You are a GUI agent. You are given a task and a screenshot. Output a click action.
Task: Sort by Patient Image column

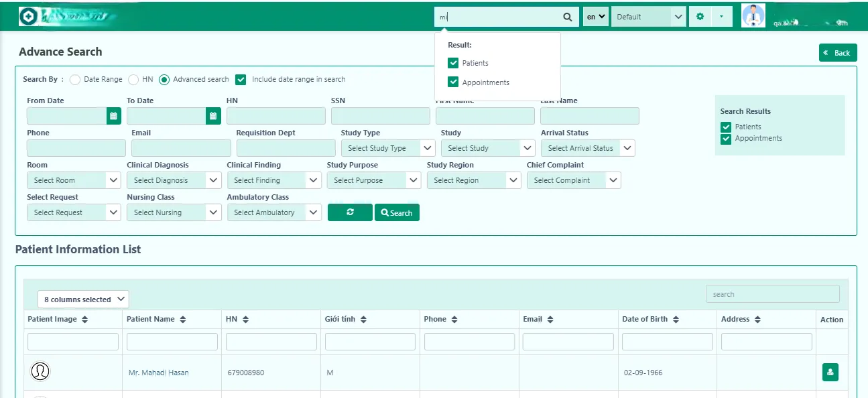pyautogui.click(x=85, y=320)
